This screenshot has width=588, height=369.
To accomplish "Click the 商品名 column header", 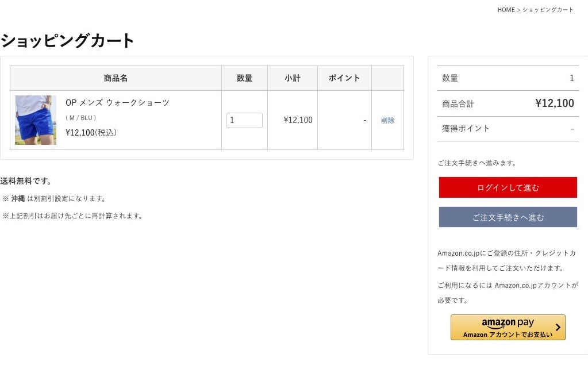I will pos(116,78).
